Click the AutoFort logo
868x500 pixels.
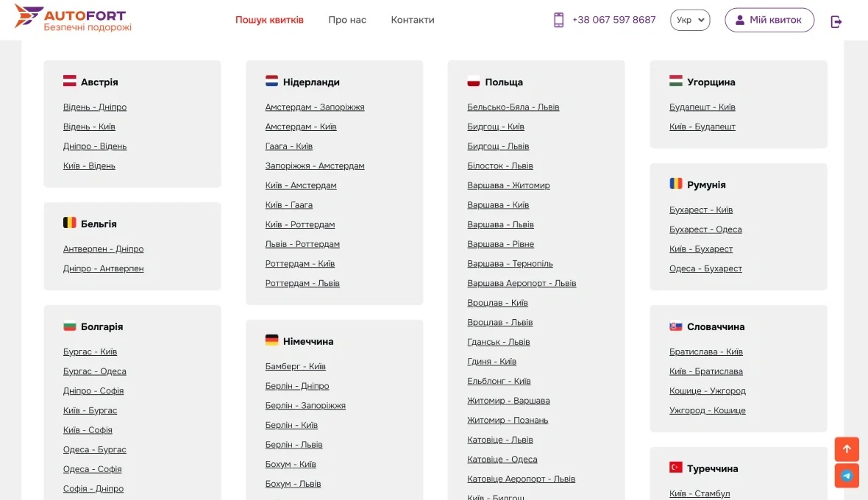coord(73,19)
